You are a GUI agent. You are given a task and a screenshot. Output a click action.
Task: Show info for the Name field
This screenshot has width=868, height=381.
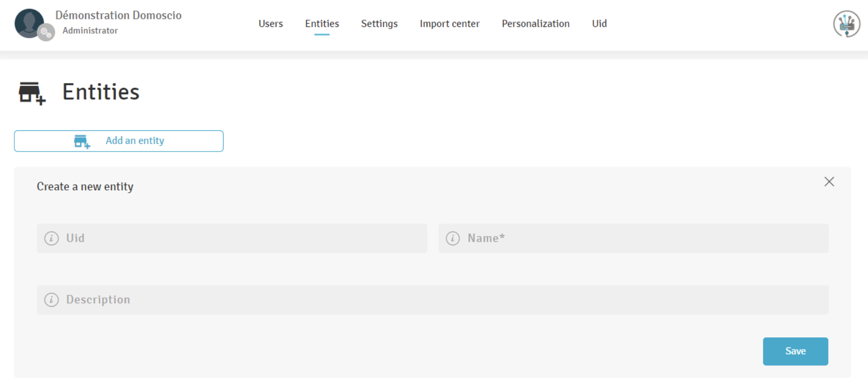(453, 238)
